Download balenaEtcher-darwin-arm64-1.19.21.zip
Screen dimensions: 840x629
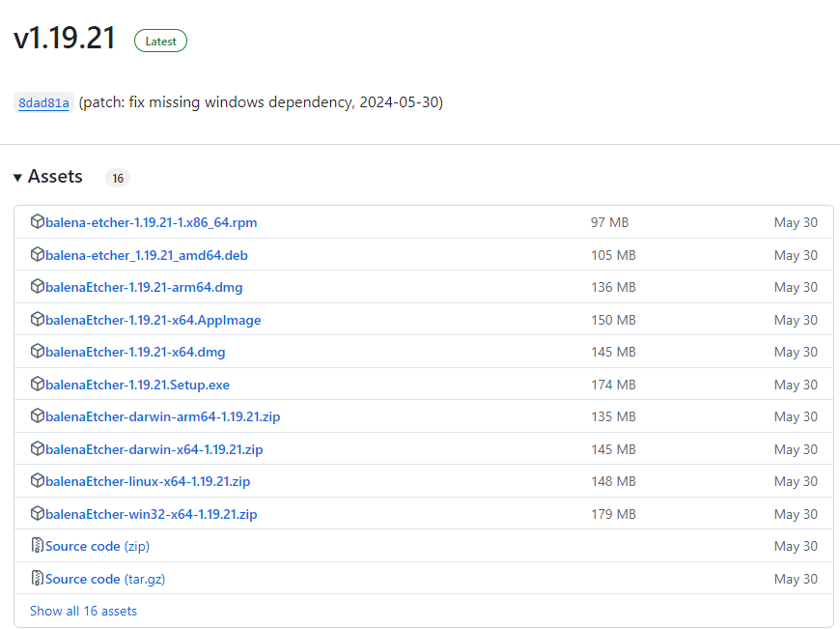[x=163, y=416]
